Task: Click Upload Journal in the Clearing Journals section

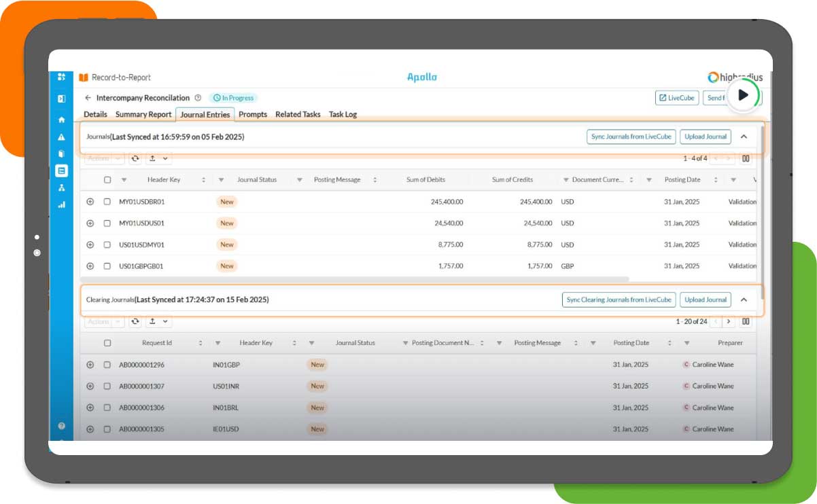Action: pyautogui.click(x=705, y=300)
